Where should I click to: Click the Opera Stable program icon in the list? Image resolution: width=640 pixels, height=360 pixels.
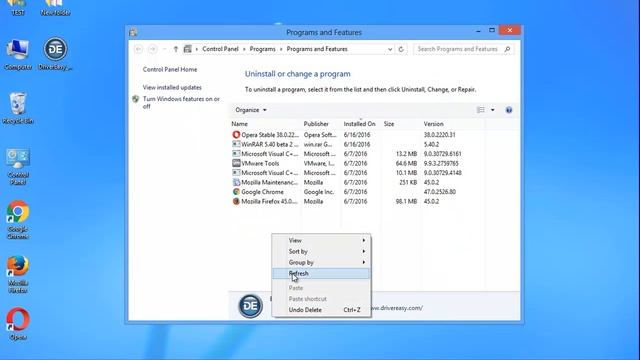pos(236,134)
